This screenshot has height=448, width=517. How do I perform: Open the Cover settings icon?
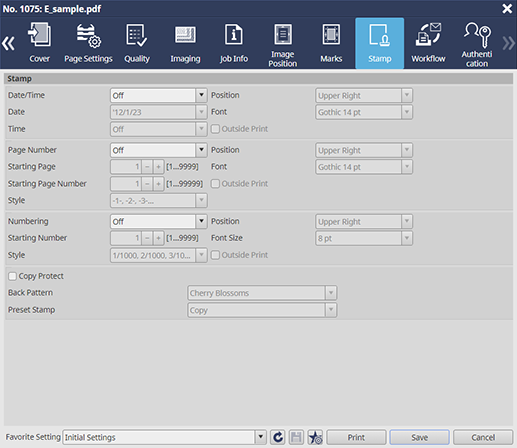(x=39, y=34)
